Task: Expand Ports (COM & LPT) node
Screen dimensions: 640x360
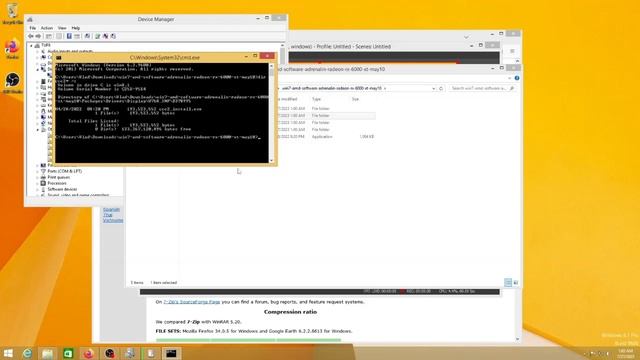Action: pyautogui.click(x=37, y=171)
